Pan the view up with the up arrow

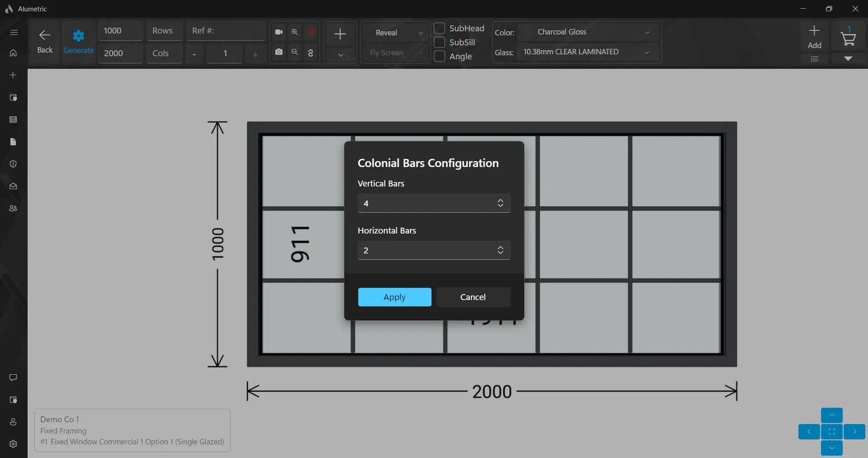[x=832, y=415]
